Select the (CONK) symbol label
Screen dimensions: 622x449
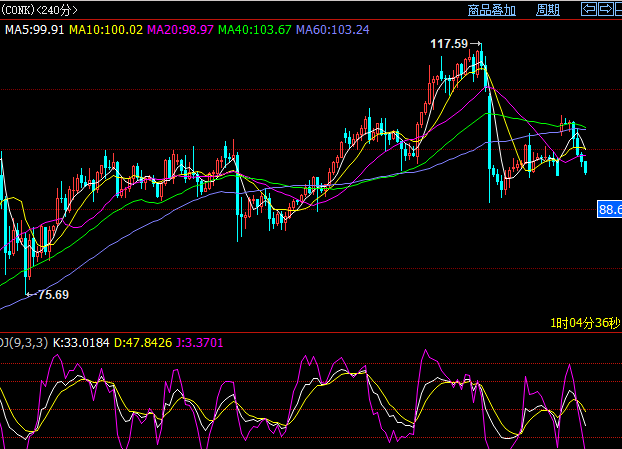coord(17,11)
